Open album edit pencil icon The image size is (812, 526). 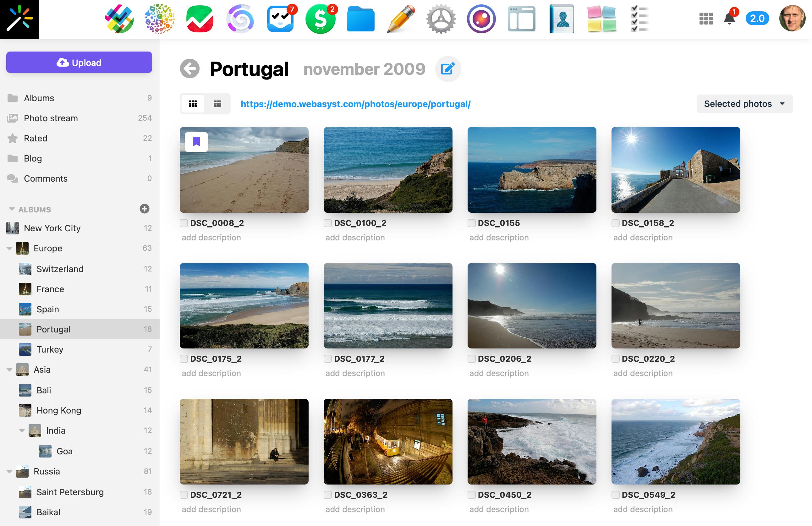point(448,69)
